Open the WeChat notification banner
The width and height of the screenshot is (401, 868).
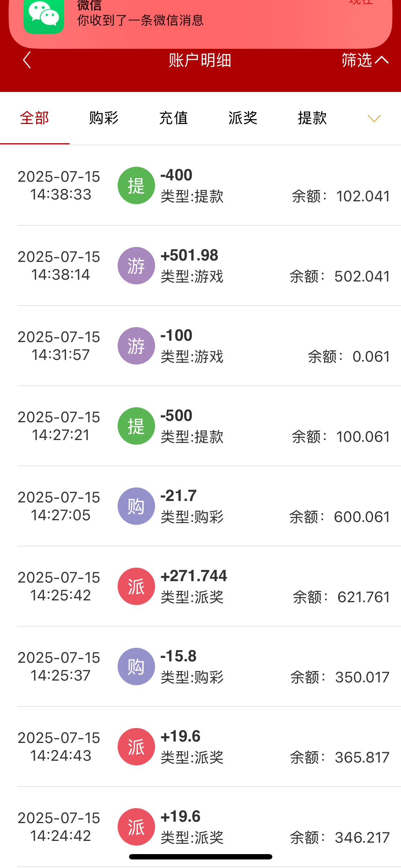[x=200, y=20]
